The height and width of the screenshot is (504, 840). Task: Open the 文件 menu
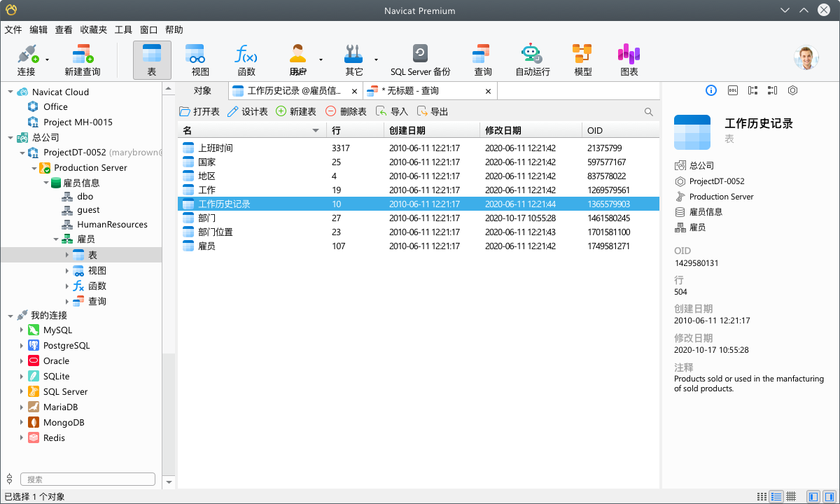tap(13, 30)
